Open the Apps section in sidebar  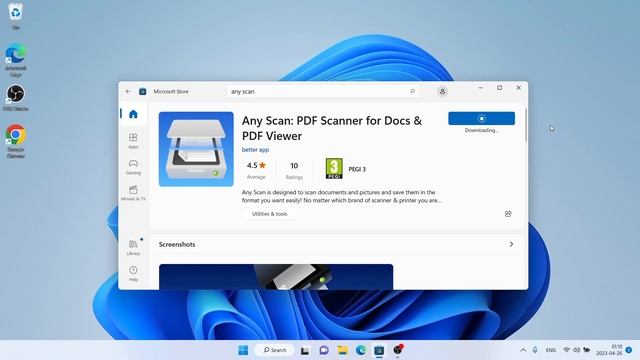[133, 141]
